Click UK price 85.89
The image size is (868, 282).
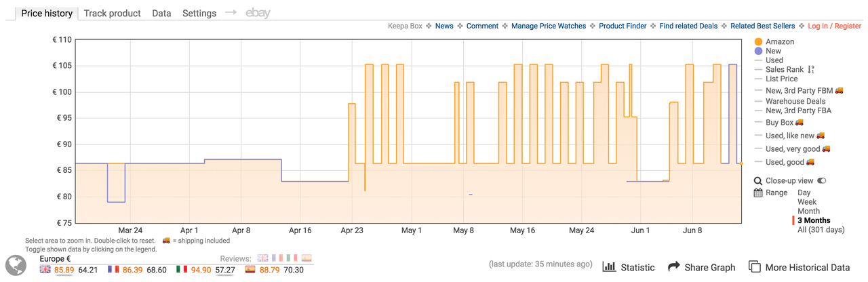click(64, 270)
